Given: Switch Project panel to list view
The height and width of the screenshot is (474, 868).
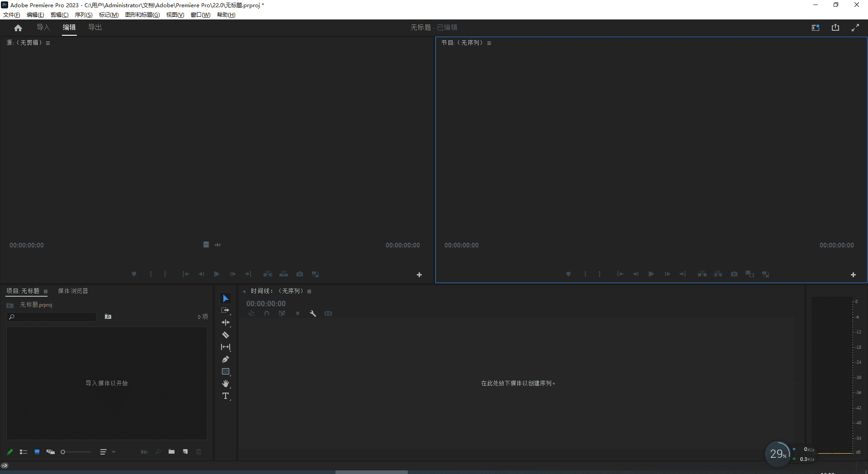Looking at the screenshot, I should coord(24,451).
